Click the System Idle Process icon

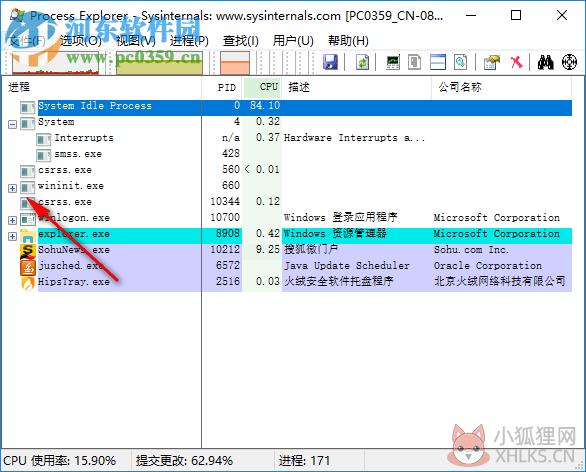pyautogui.click(x=28, y=108)
